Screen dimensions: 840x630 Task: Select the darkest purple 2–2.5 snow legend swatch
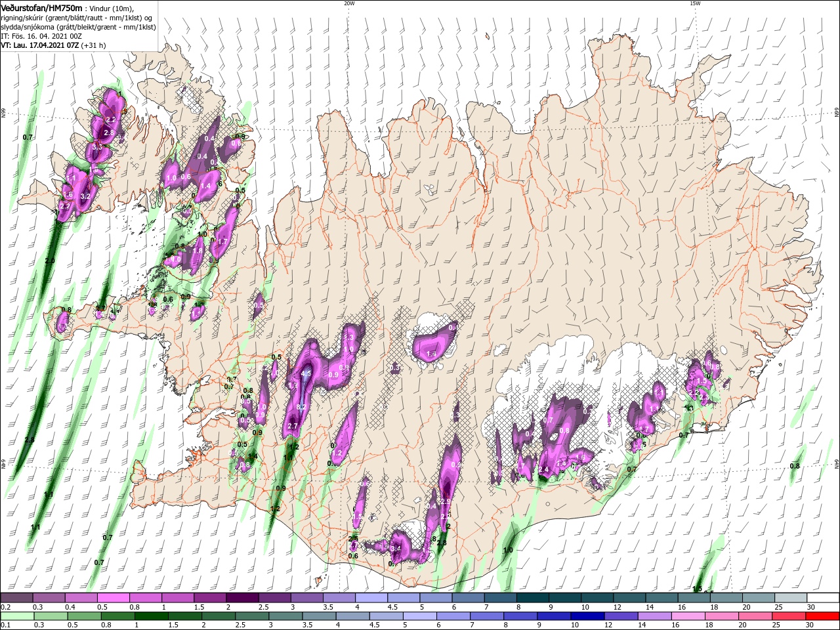[x=241, y=598]
